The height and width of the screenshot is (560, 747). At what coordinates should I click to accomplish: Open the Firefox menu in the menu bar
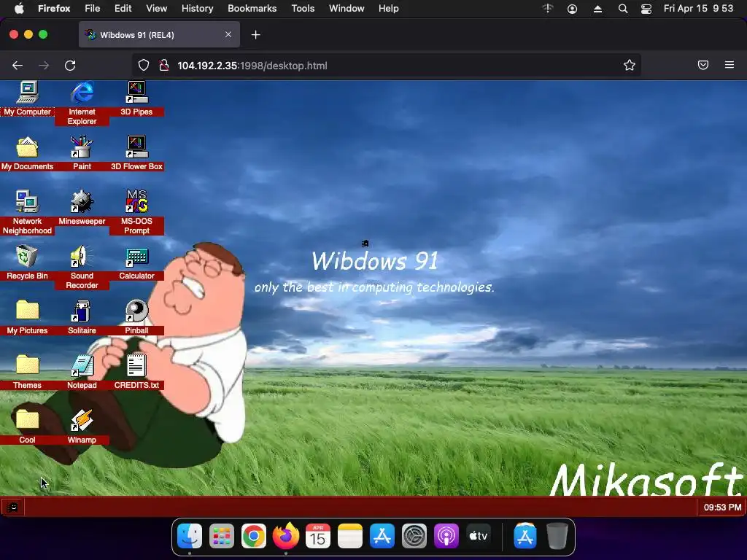54,9
